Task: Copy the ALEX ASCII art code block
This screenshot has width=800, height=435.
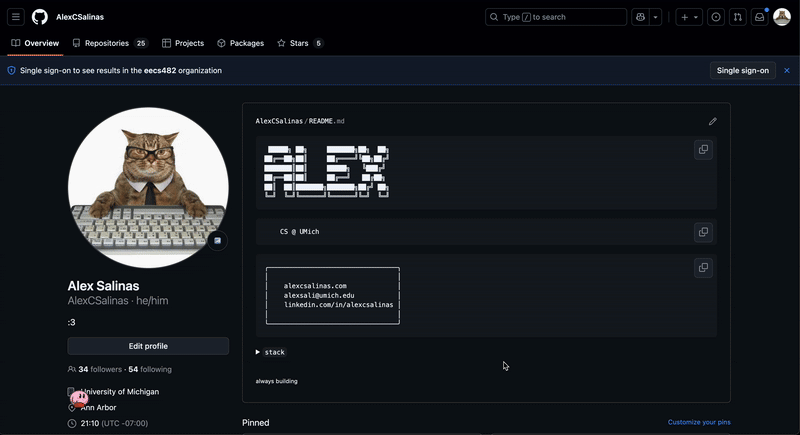Action: (703, 150)
